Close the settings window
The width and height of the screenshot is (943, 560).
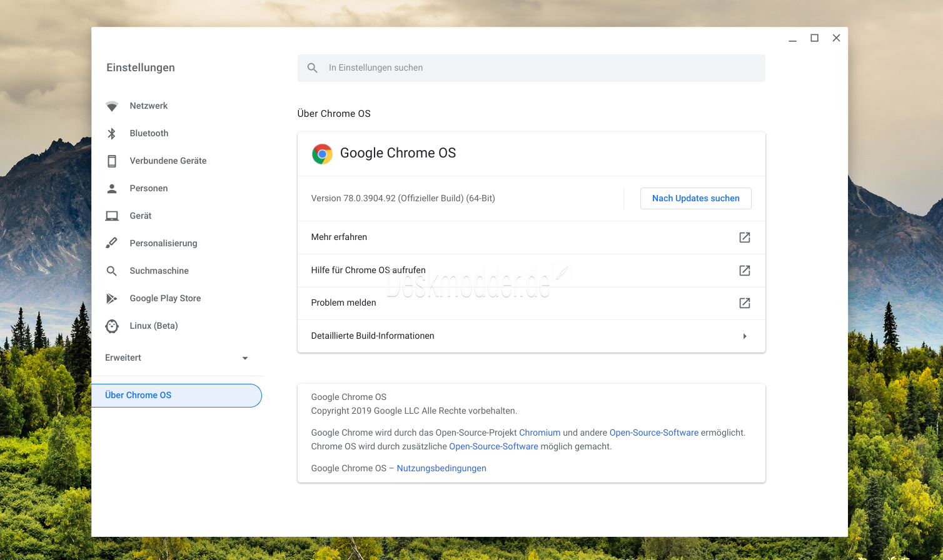[x=836, y=38]
